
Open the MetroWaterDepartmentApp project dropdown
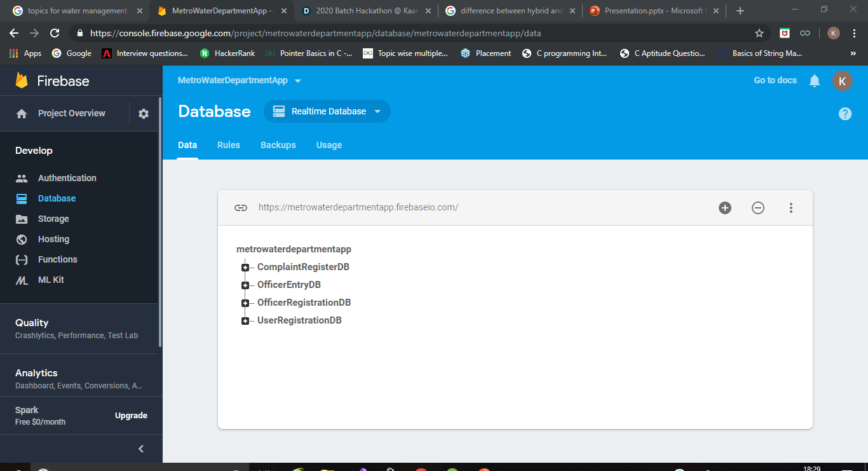point(240,81)
